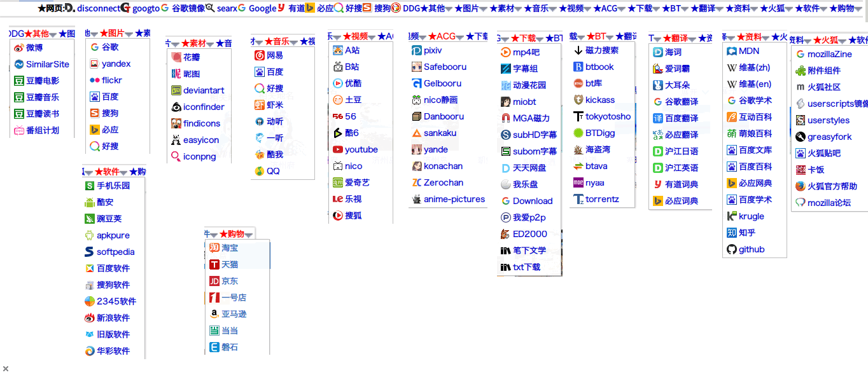Select youtube in the 视频 menu
The image size is (868, 377).
[361, 149]
